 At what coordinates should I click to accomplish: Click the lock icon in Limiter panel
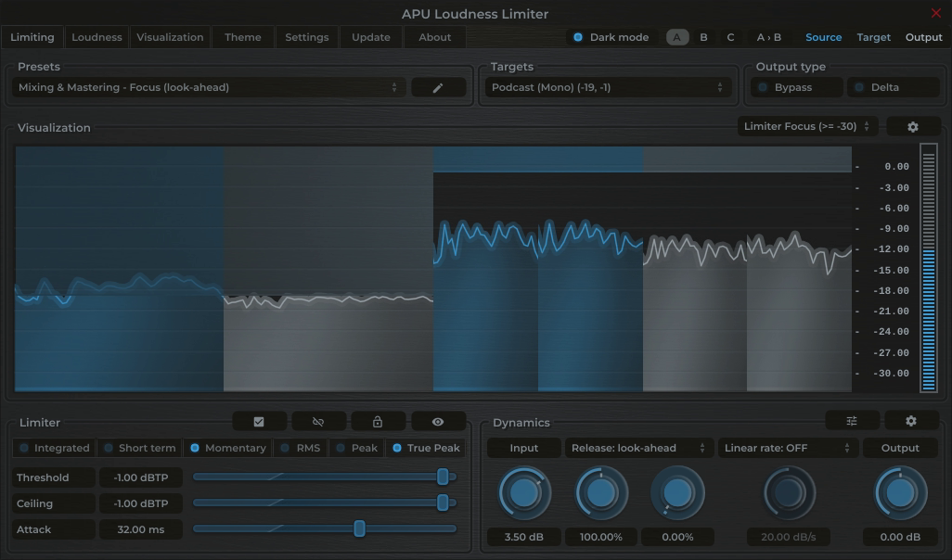pyautogui.click(x=378, y=421)
